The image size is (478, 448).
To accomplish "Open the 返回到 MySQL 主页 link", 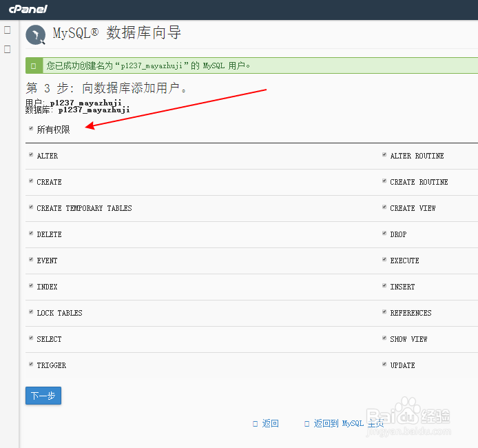I will 349,424.
